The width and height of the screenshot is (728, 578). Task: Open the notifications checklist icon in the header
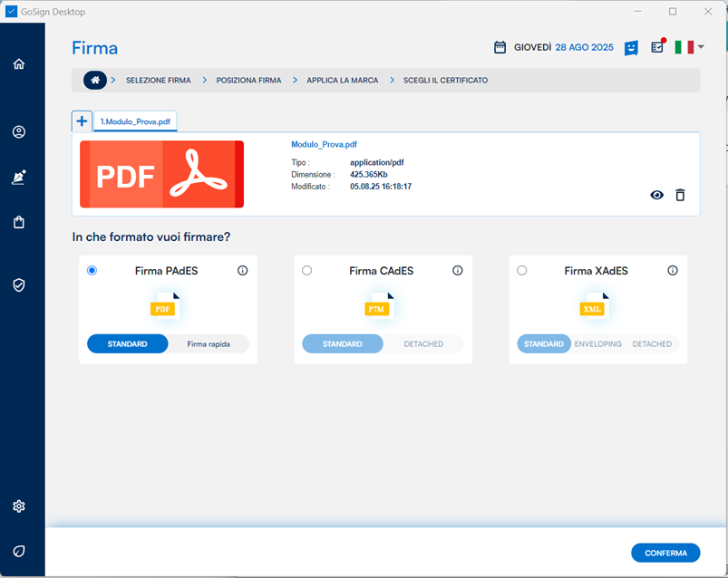click(x=657, y=47)
